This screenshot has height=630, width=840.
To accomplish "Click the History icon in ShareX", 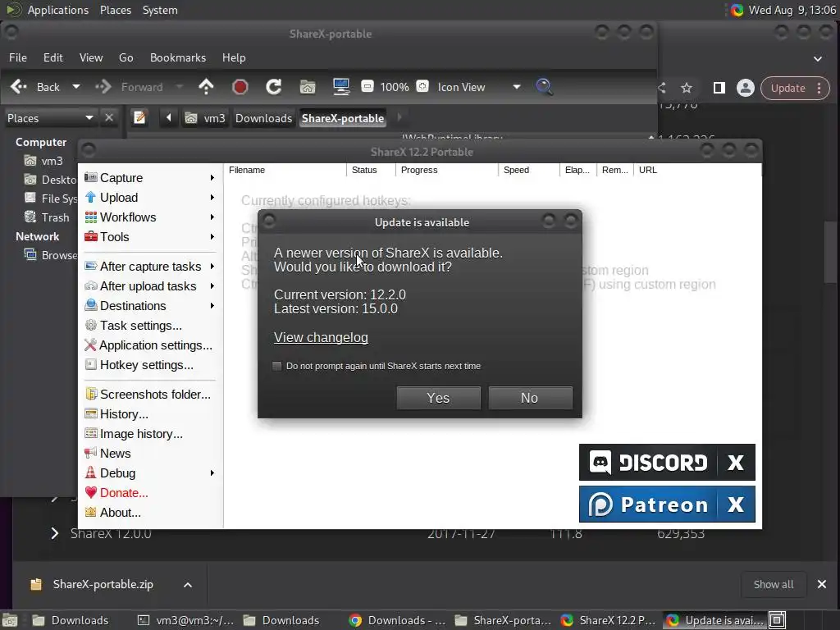I will tap(91, 414).
